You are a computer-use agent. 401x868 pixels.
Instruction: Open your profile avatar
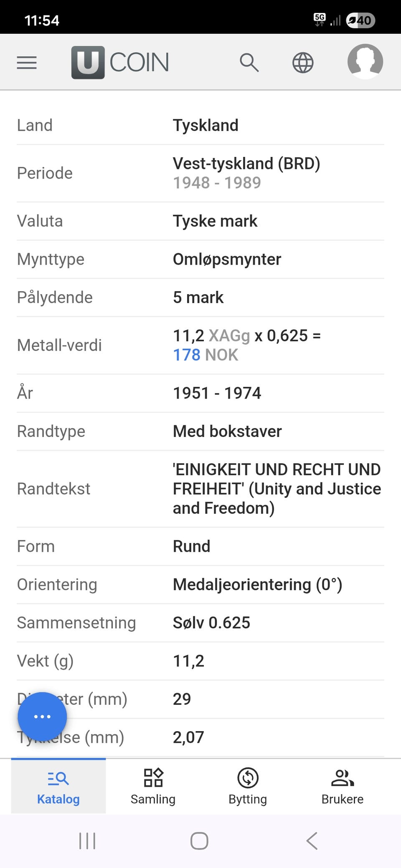coord(365,63)
